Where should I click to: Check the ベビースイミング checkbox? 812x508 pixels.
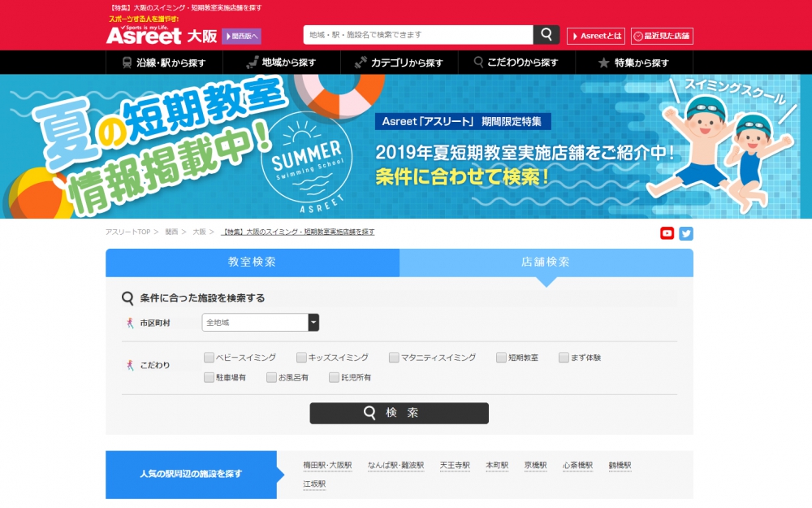[x=209, y=357]
